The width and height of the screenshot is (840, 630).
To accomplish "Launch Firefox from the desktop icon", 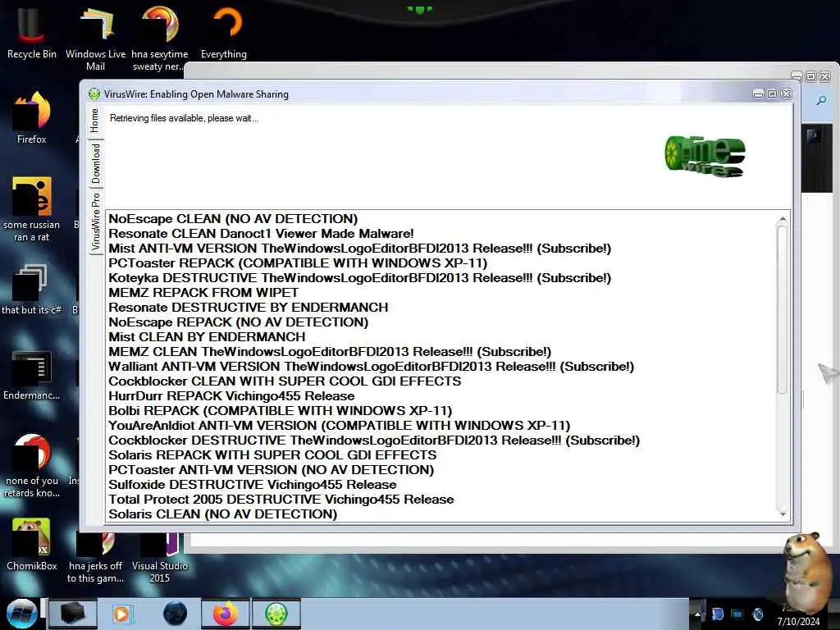I will click(x=32, y=118).
